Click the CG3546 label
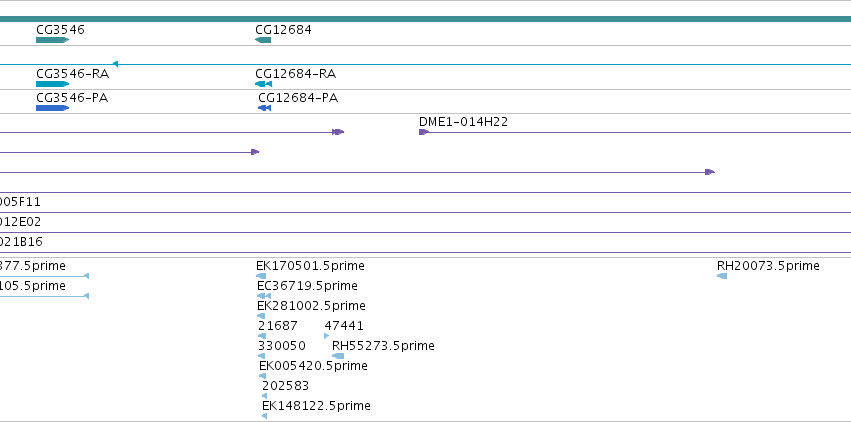851x422 pixels. pos(60,29)
